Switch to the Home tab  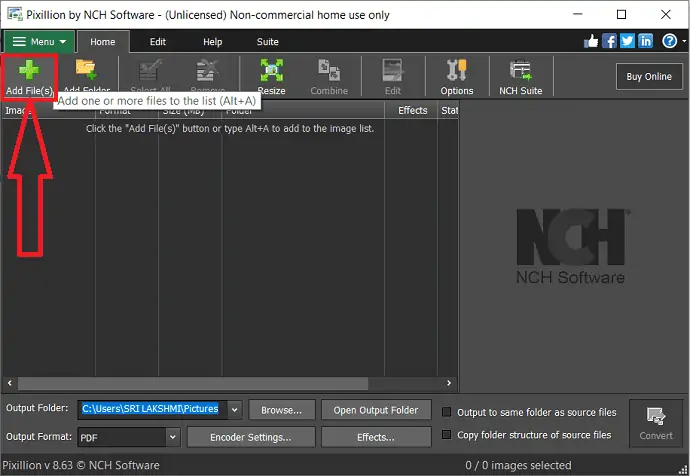pyautogui.click(x=103, y=42)
